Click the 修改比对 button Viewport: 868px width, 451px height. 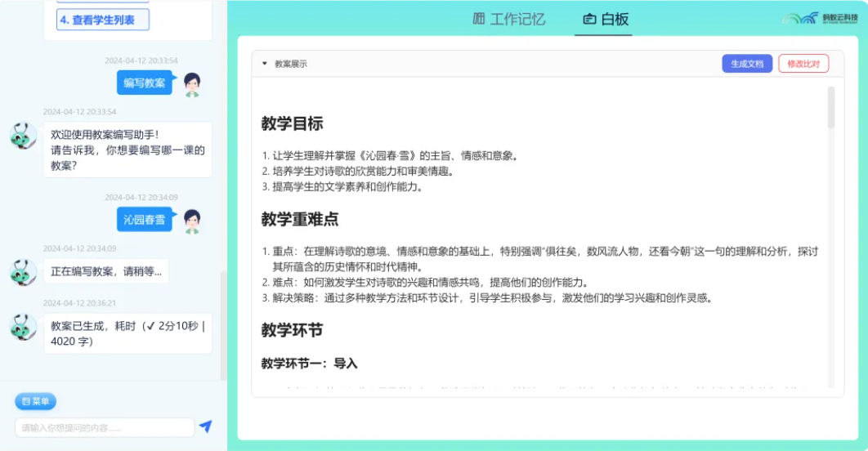[x=803, y=64]
